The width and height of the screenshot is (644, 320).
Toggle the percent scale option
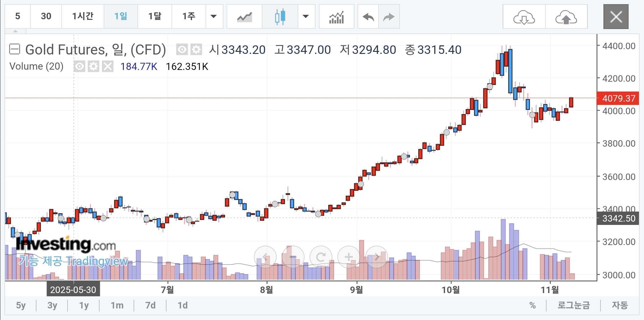(x=532, y=305)
